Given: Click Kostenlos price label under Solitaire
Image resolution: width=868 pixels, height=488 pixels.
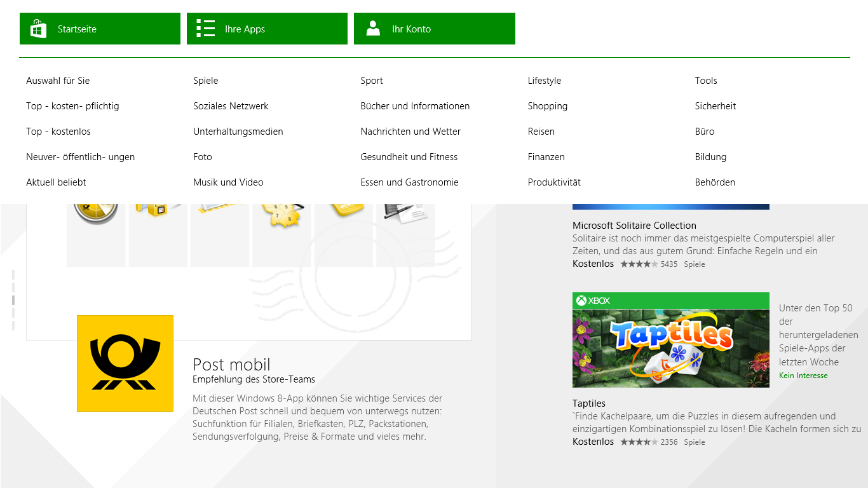Looking at the screenshot, I should tap(593, 264).
